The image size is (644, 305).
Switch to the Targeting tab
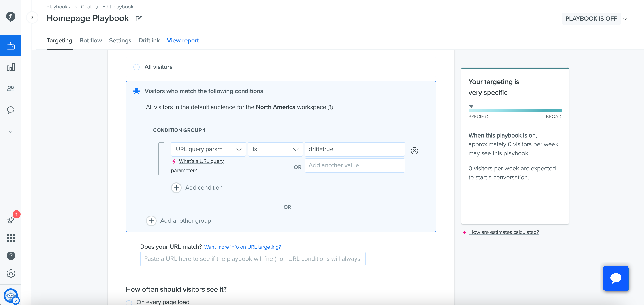59,40
